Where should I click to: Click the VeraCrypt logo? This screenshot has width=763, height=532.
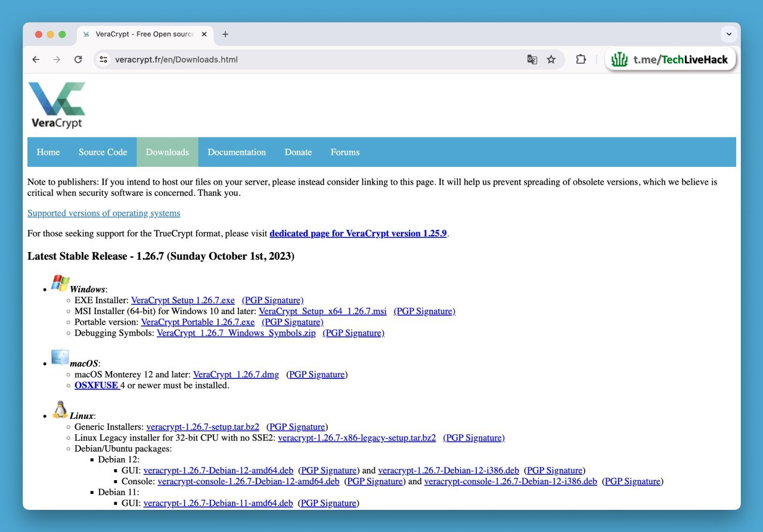(x=57, y=105)
